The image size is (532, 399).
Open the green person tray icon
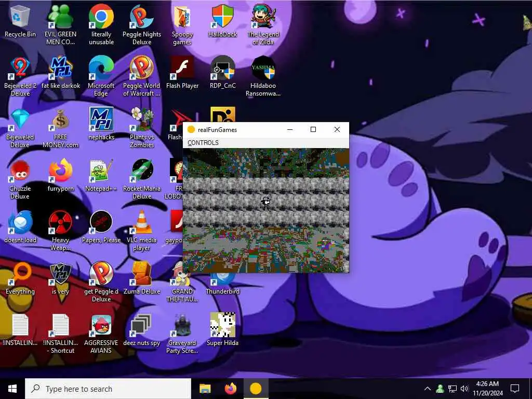[x=440, y=389]
